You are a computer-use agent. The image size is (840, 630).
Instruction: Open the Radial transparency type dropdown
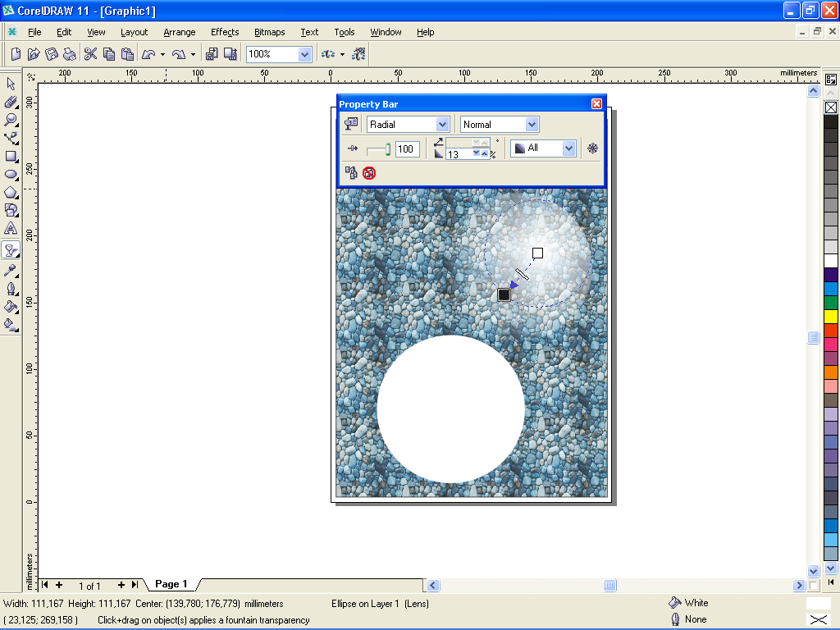pyautogui.click(x=442, y=125)
